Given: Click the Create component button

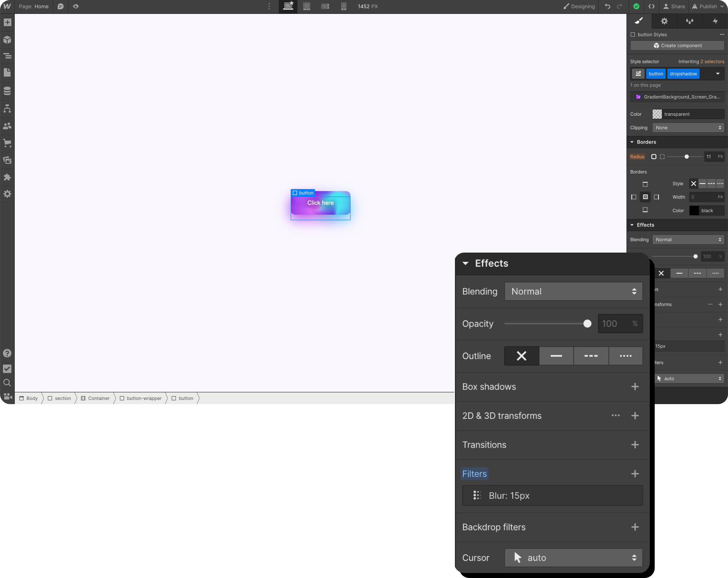Looking at the screenshot, I should 677,45.
